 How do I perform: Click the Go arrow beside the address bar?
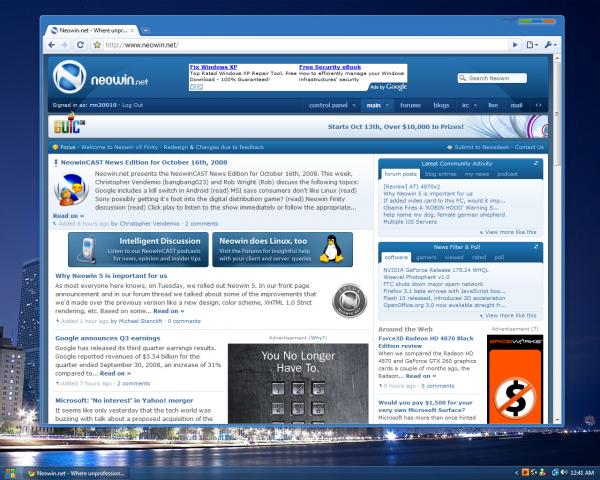coord(515,45)
